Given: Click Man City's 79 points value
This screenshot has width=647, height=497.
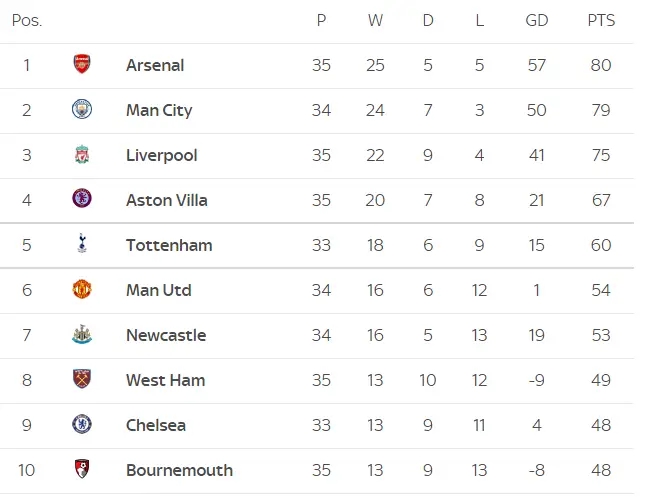Looking at the screenshot, I should click(601, 110).
